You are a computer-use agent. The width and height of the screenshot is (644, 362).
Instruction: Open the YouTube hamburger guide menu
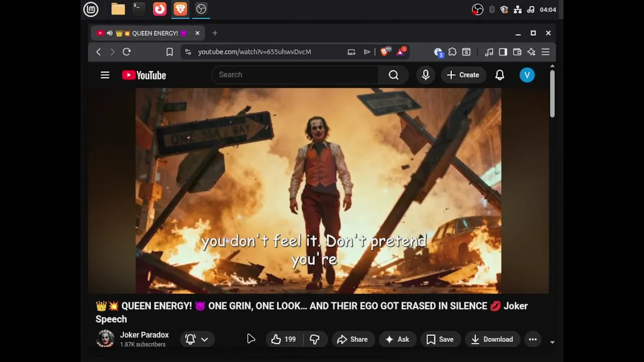coord(105,75)
